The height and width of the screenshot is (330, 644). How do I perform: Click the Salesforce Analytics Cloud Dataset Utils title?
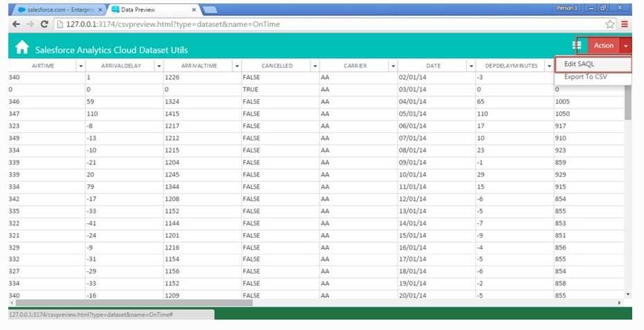pyautogui.click(x=112, y=50)
